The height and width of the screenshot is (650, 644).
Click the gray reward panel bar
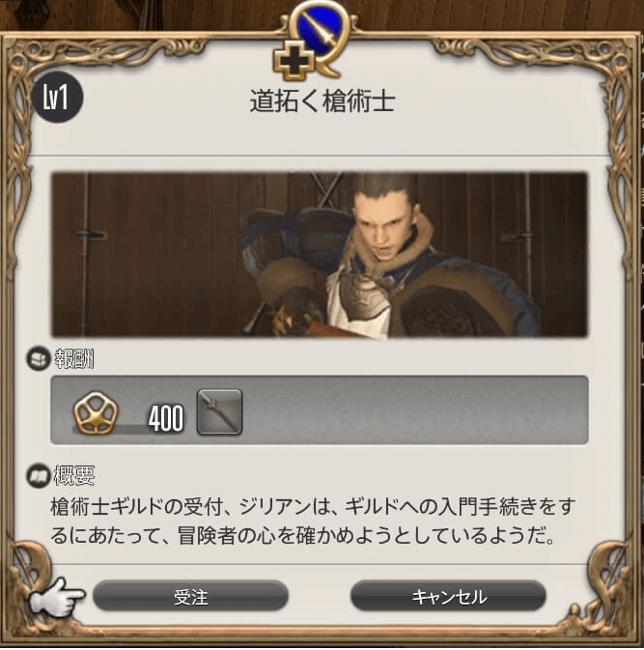click(319, 410)
